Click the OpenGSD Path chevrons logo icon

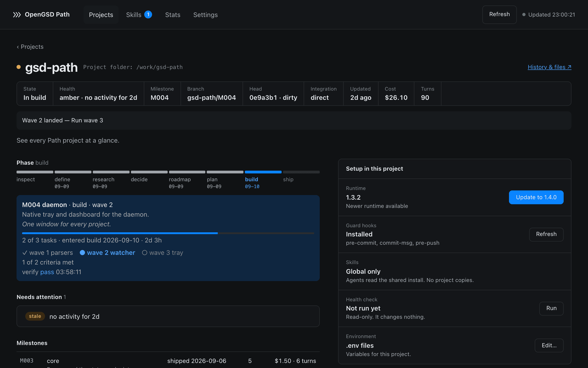[17, 14]
